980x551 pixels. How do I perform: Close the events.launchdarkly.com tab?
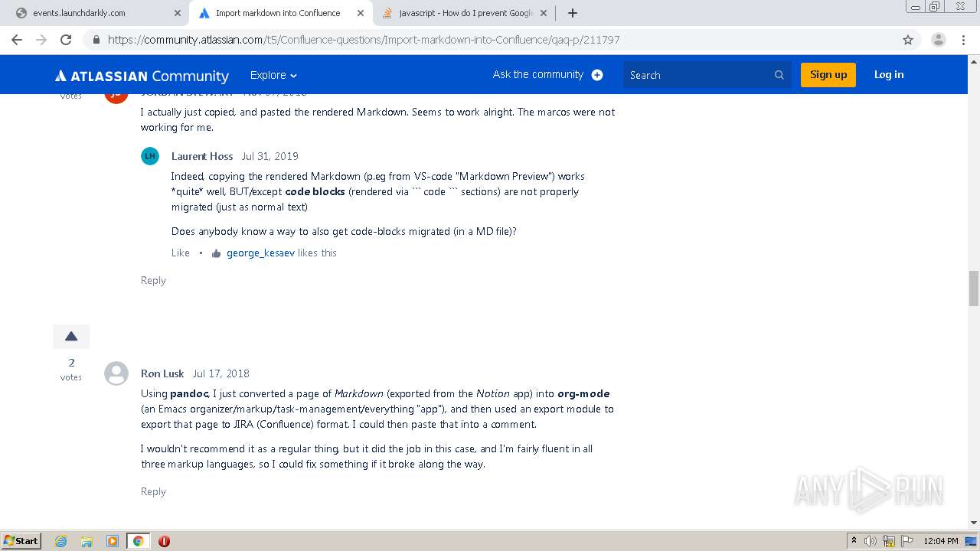178,13
